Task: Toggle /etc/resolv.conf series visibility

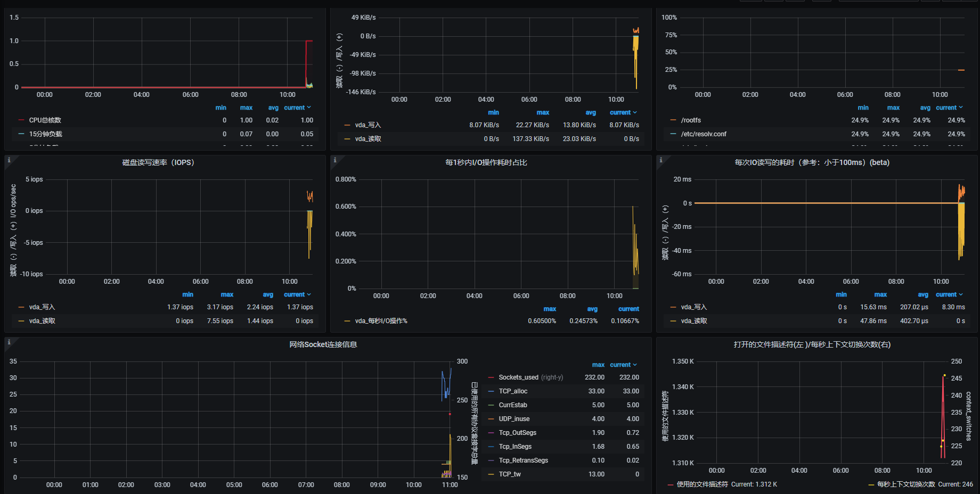Action: pyautogui.click(x=704, y=134)
